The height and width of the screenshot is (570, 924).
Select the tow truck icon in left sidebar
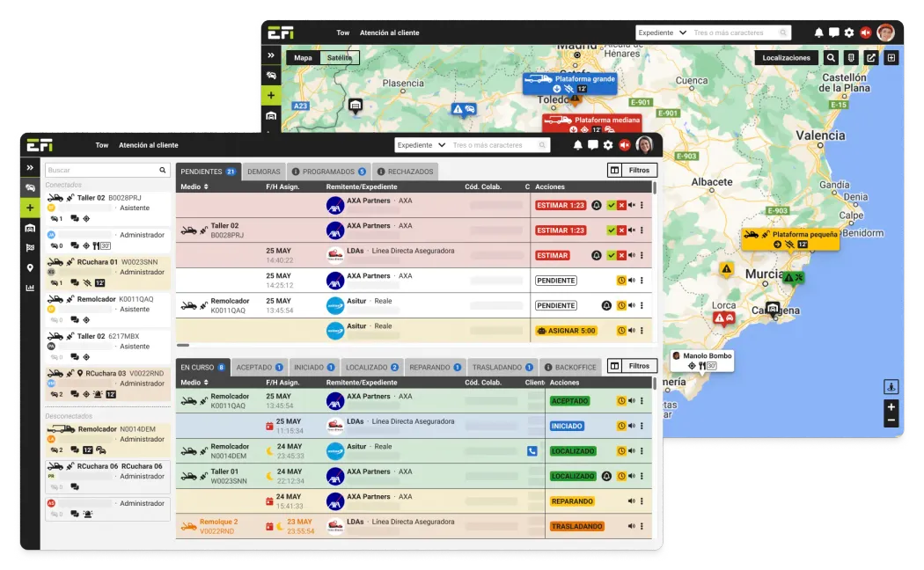pyautogui.click(x=29, y=188)
